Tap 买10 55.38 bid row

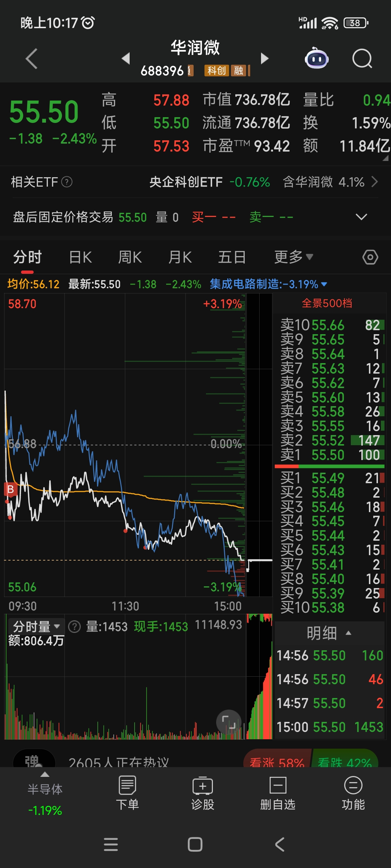[x=330, y=608]
